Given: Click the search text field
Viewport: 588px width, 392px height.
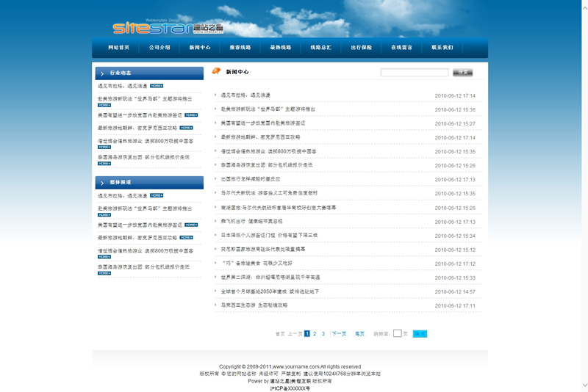Looking at the screenshot, I should pyautogui.click(x=414, y=73).
